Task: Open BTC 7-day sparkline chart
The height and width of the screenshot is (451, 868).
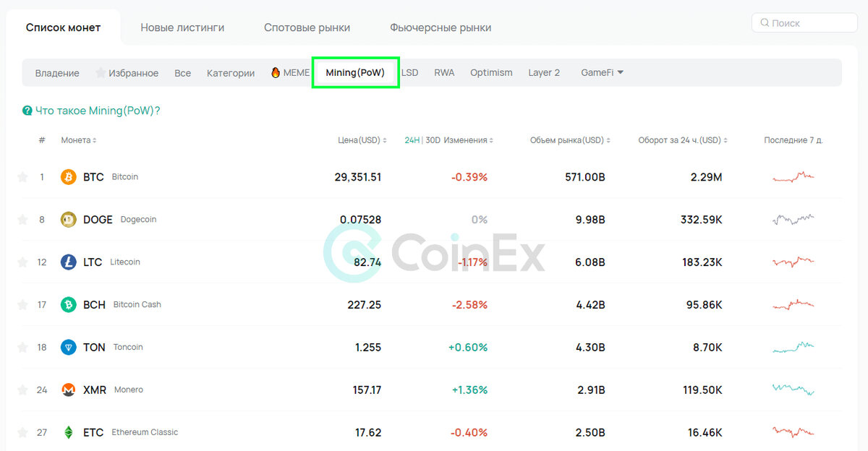Action: pyautogui.click(x=793, y=177)
